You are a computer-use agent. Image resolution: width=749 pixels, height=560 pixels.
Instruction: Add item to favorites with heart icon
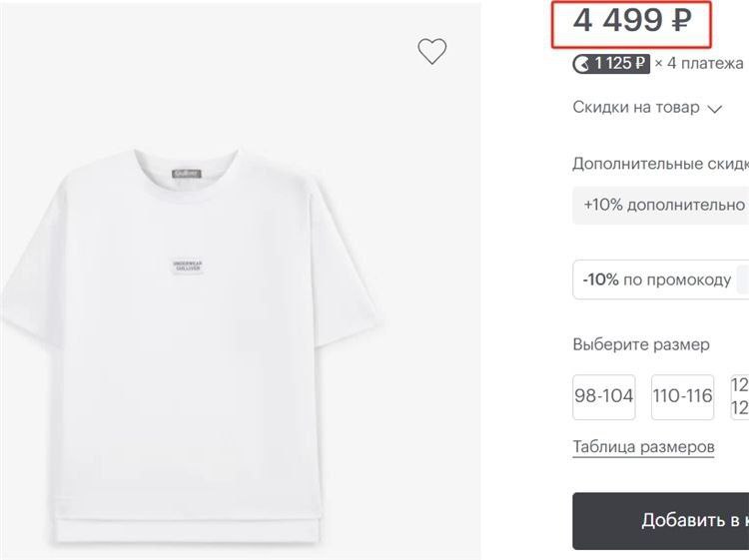[x=431, y=51]
